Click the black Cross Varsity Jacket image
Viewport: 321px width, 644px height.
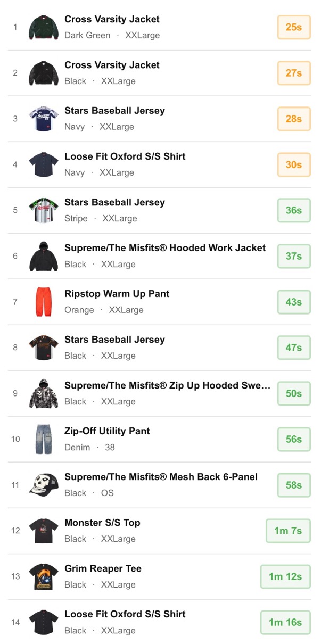(44, 73)
